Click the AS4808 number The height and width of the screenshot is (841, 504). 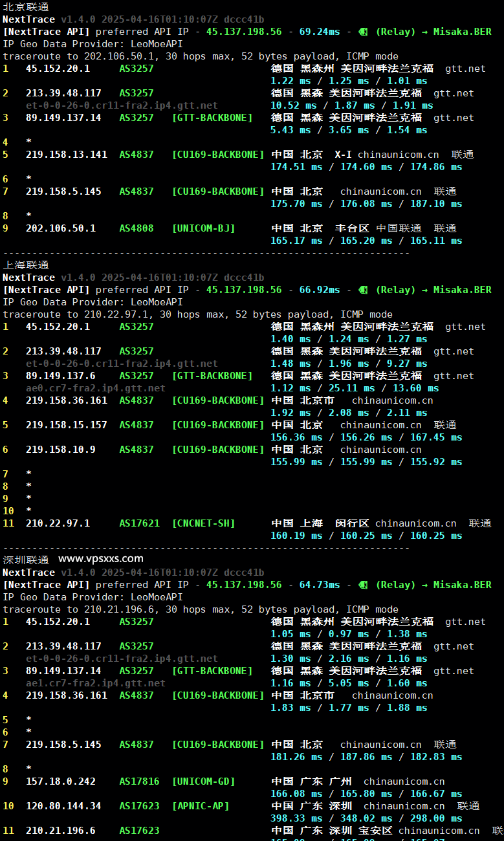tap(137, 228)
